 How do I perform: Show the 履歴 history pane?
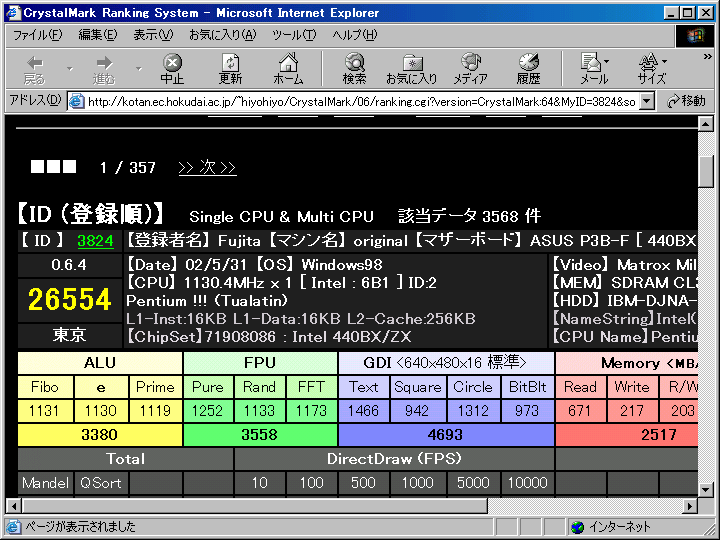click(x=529, y=70)
